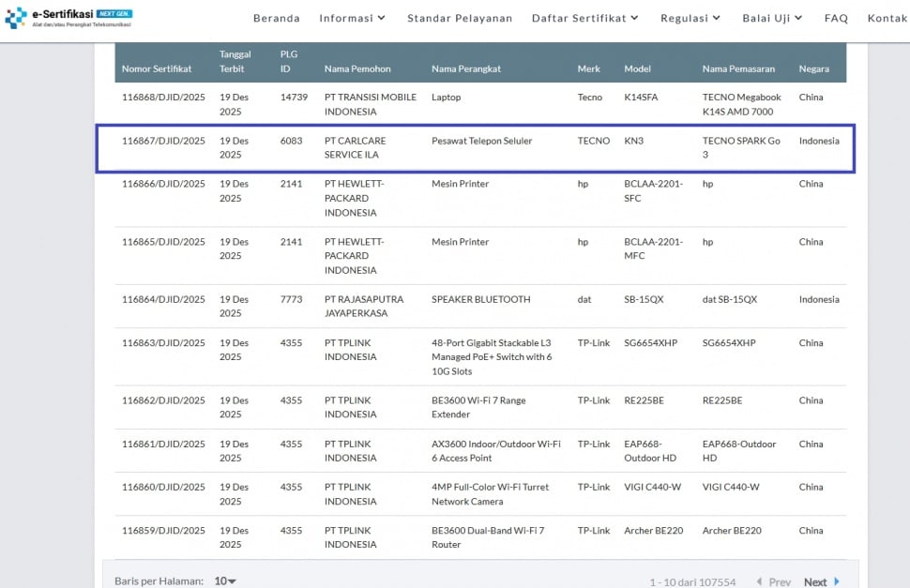This screenshot has height=588, width=910.
Task: Change rows per page from 10
Action: pyautogui.click(x=225, y=581)
